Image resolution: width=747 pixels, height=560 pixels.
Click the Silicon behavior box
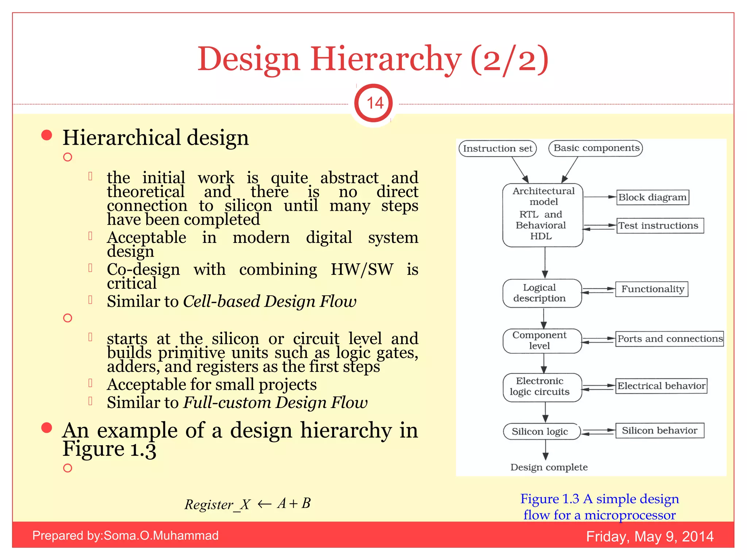click(659, 431)
